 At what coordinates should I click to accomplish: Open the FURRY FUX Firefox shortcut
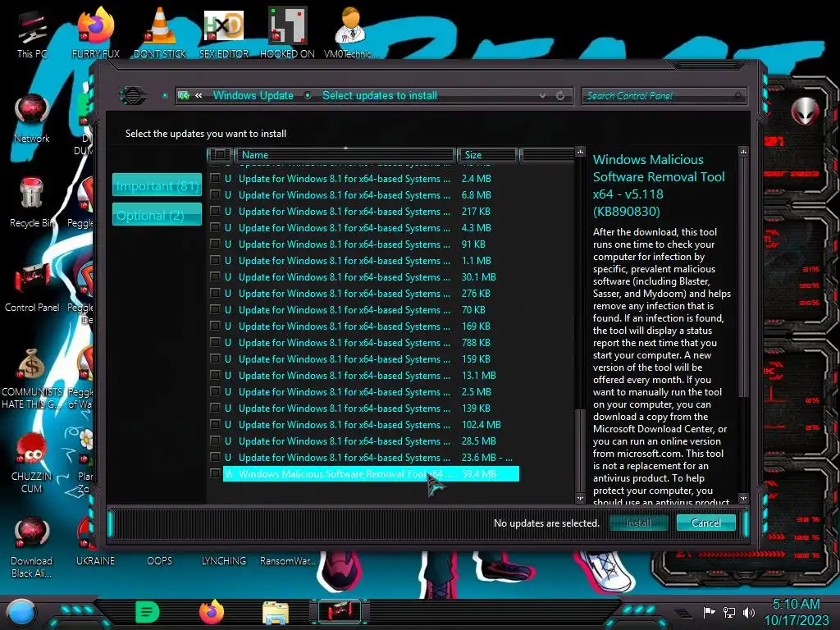(x=95, y=33)
